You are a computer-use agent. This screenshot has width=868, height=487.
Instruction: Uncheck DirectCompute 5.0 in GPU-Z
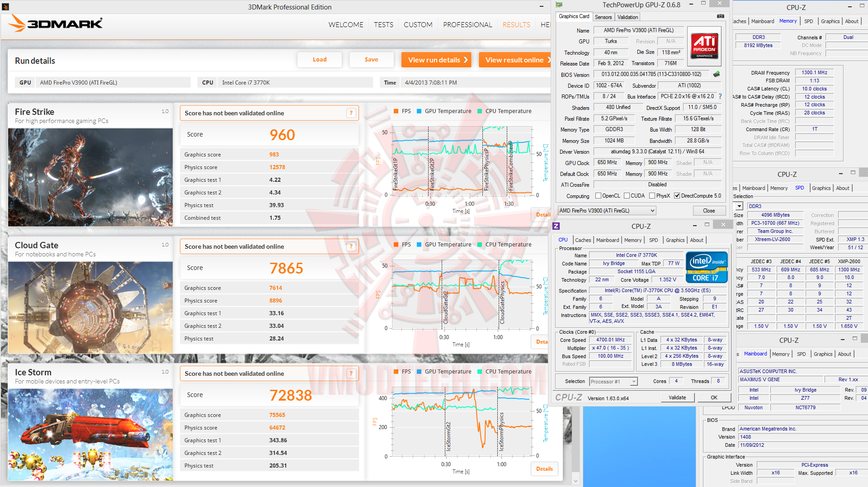(x=677, y=196)
